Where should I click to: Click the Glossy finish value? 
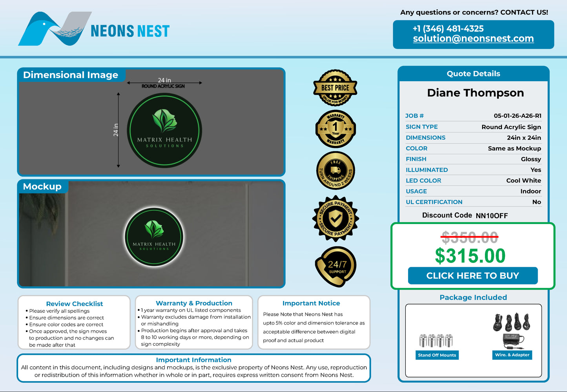coord(531,159)
